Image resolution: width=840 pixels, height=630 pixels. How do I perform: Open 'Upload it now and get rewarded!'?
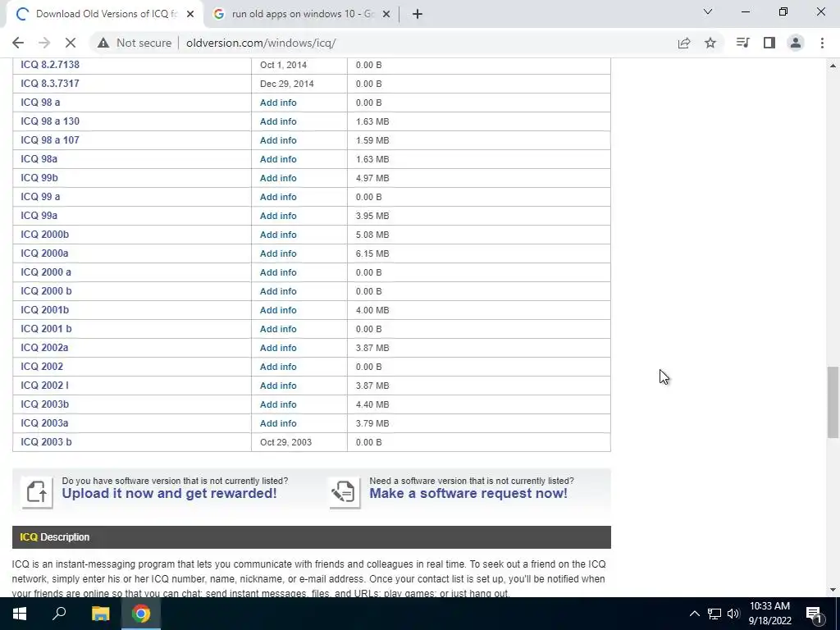click(169, 493)
